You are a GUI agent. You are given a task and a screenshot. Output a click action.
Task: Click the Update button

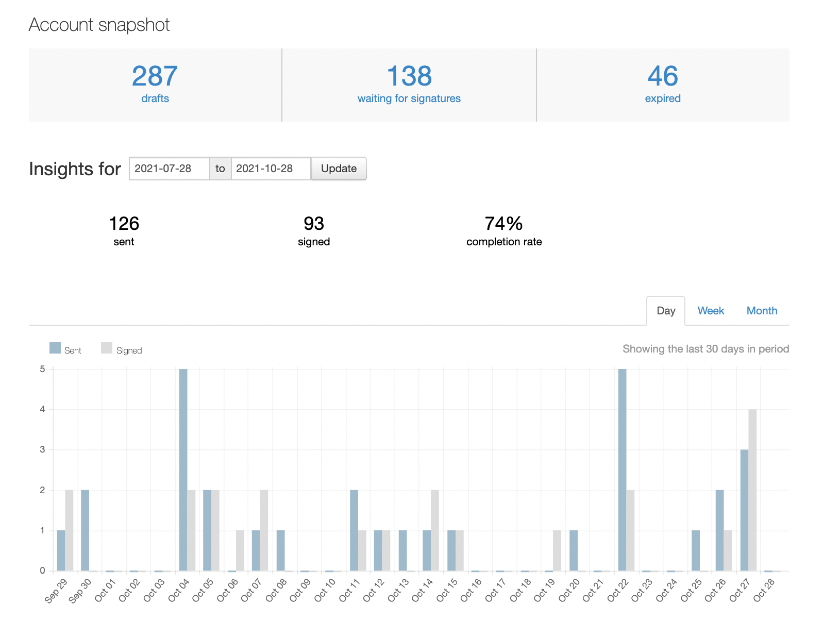coord(339,169)
